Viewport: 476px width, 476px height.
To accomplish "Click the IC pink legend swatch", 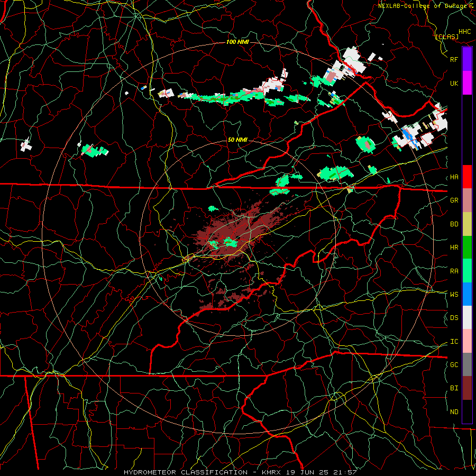I will [x=467, y=341].
